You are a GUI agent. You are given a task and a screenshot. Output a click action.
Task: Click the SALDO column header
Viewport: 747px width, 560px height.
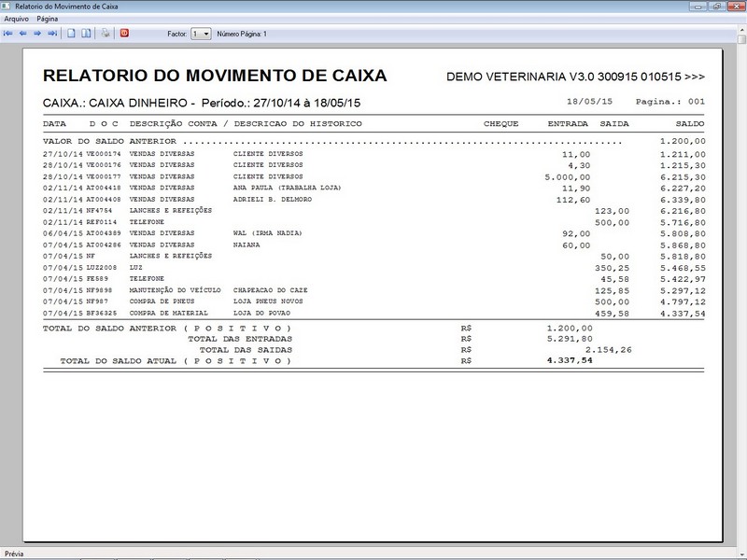click(690, 124)
